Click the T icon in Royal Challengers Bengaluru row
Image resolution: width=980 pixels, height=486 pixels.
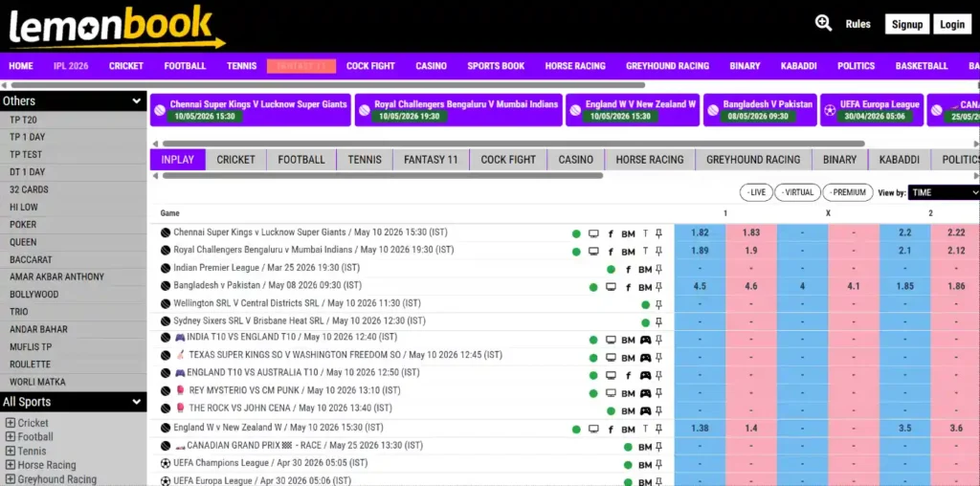click(646, 251)
